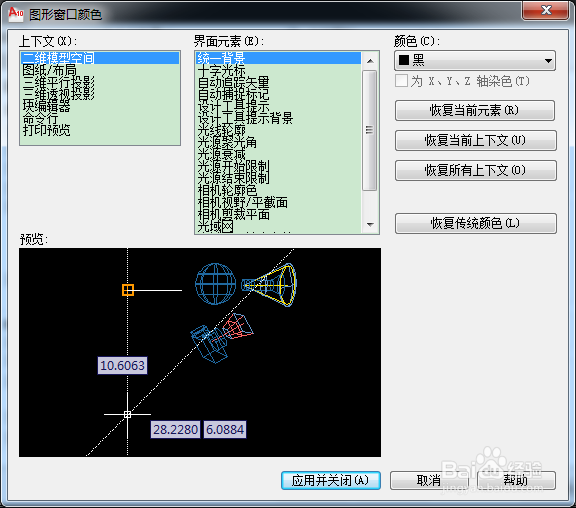Open the 颜色 color dropdown
The width and height of the screenshot is (576, 508).
pos(475,60)
